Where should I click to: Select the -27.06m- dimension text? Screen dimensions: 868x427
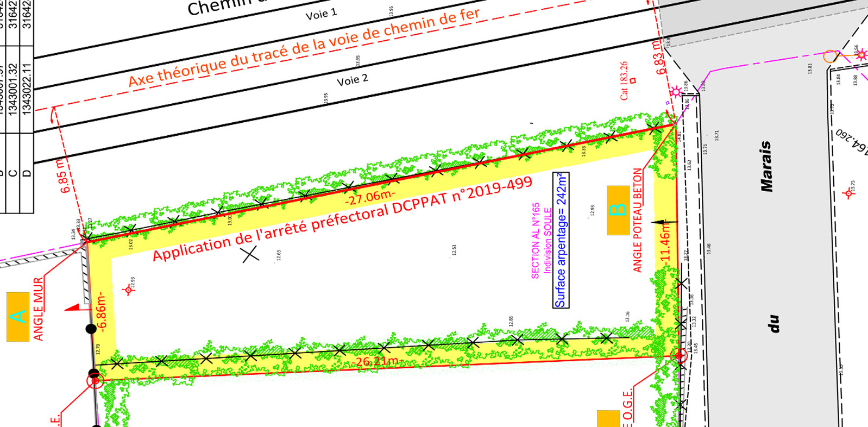(x=370, y=197)
